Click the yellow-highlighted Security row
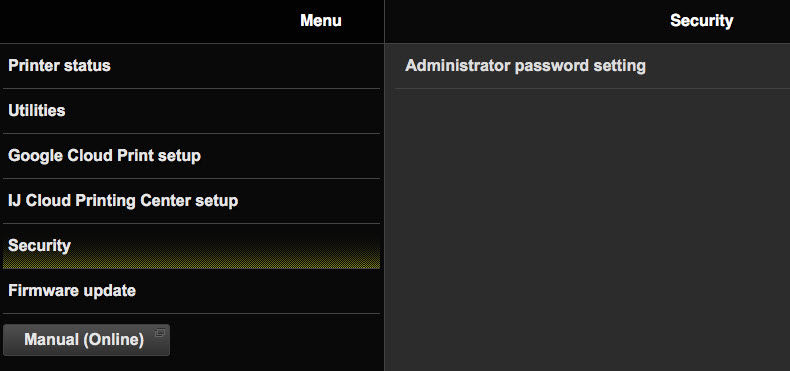 tap(191, 246)
